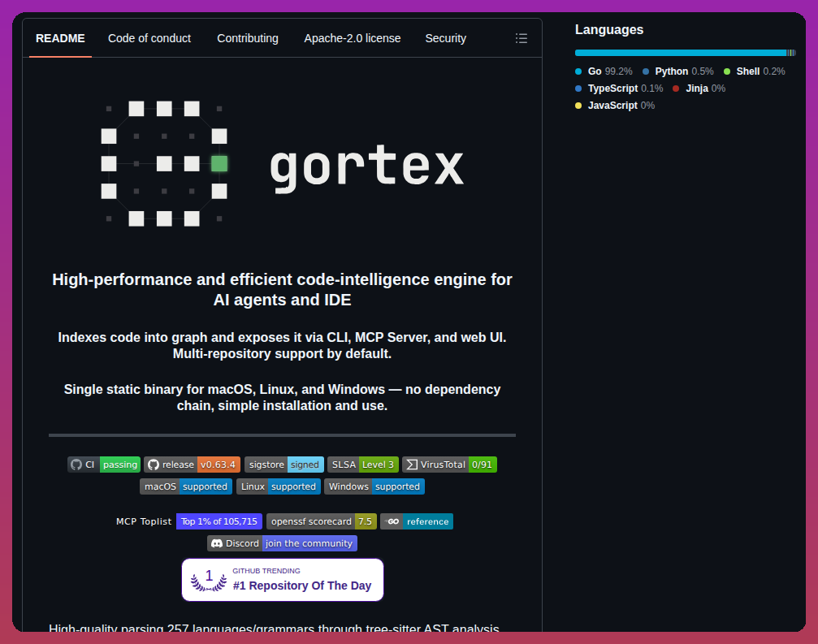This screenshot has width=818, height=644.
Task: Click the Windows supported badge
Action: [374, 486]
